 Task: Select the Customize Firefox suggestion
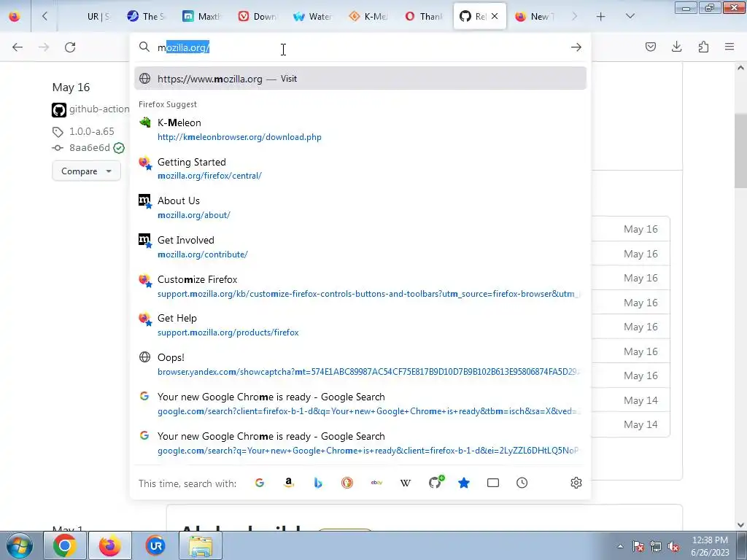360,286
